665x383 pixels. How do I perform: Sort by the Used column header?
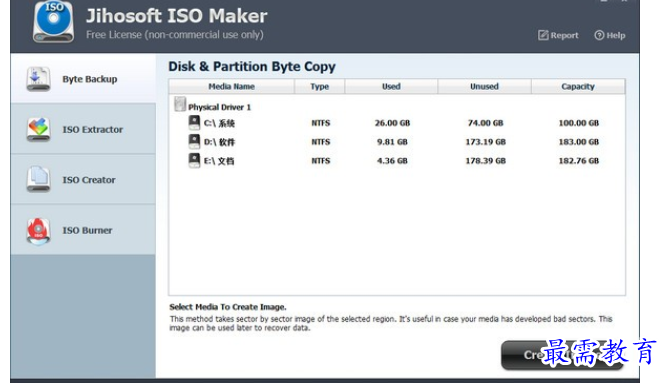coord(391,87)
